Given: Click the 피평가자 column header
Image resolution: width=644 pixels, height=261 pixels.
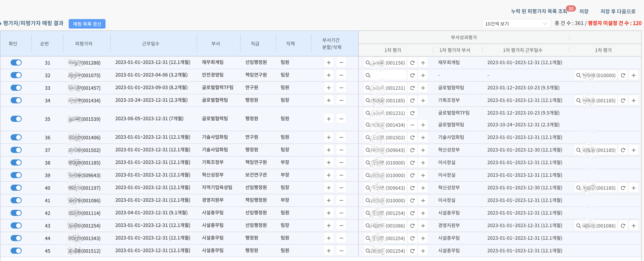Looking at the screenshot, I should [84, 44].
